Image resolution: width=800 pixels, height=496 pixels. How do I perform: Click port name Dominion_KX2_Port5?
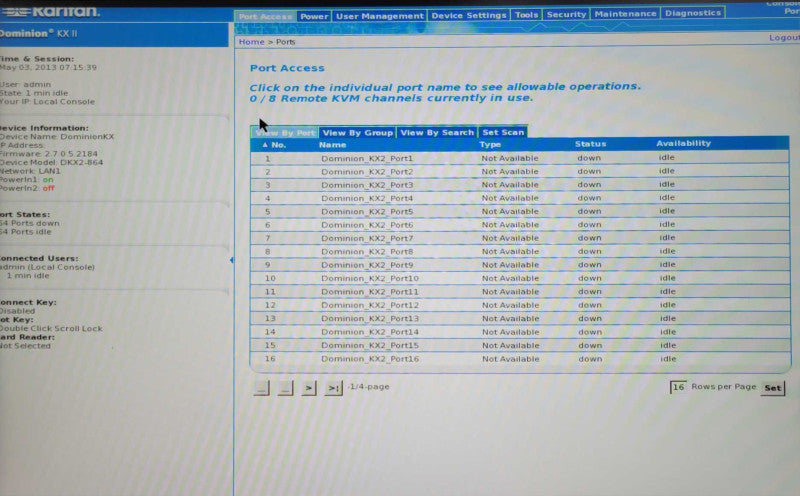click(367, 211)
